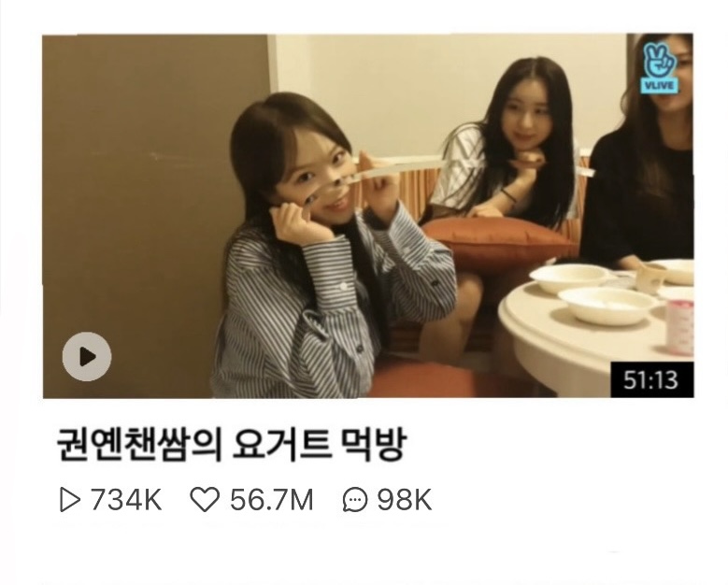Click the 734K views count
Screen dimensions: 728x585
click(x=126, y=500)
